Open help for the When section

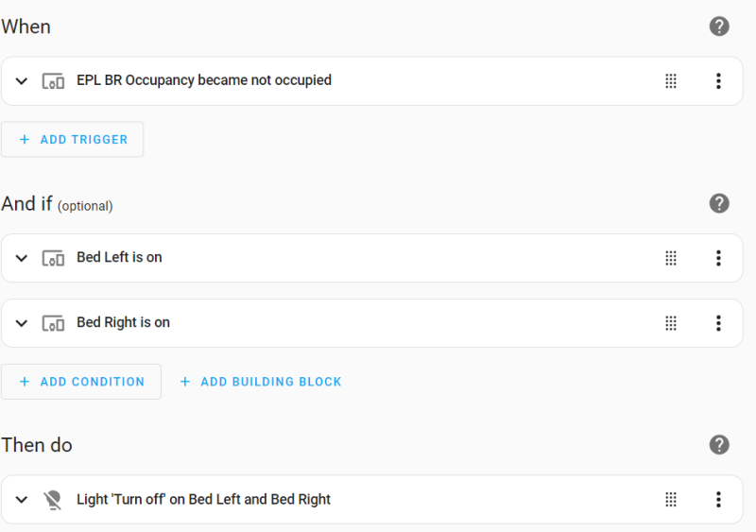point(719,26)
